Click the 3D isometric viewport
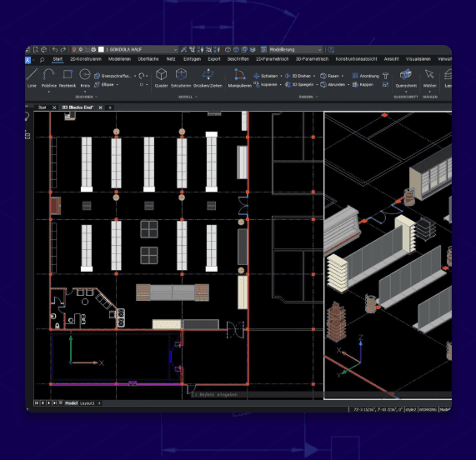The image size is (476, 460). pos(388,256)
